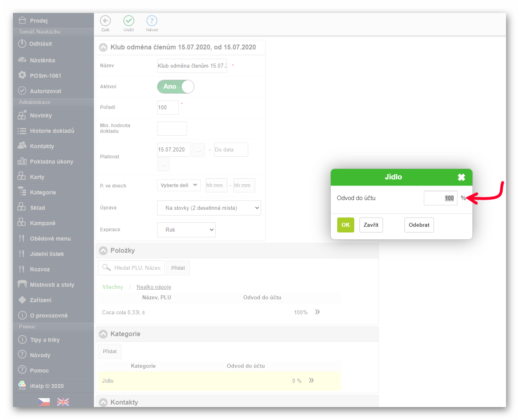519x420 pixels.
Task: Switch language with the UK flag
Action: [63, 402]
